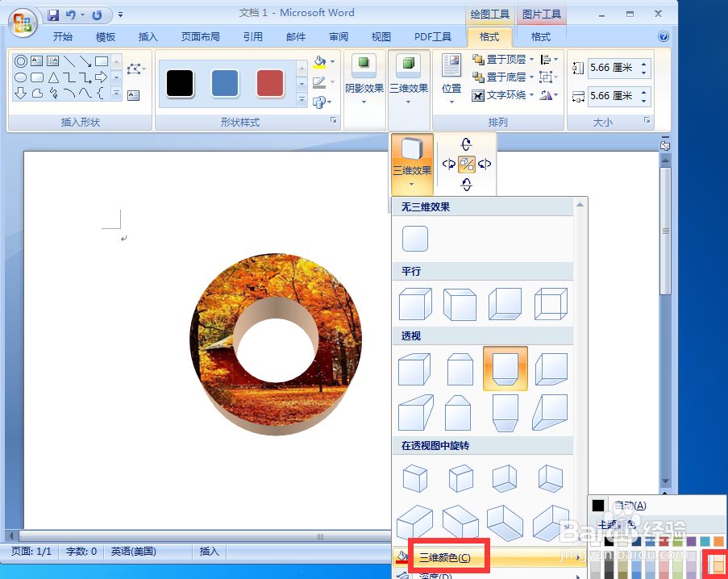728x579 pixels.
Task: Open the Position arrangement button
Action: (x=451, y=79)
